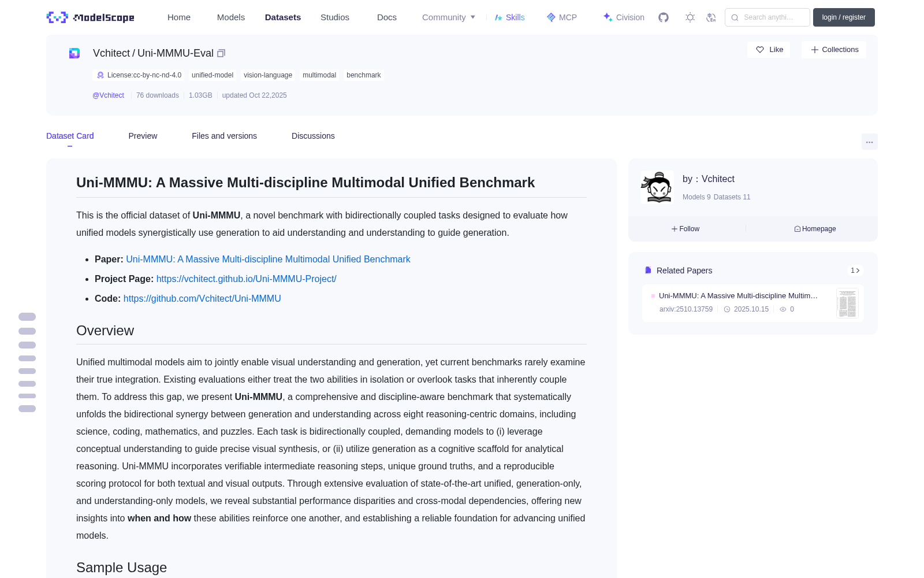Toggle light/dark theme sun icon
Image resolution: width=924 pixels, height=578 pixels.
pyautogui.click(x=690, y=17)
